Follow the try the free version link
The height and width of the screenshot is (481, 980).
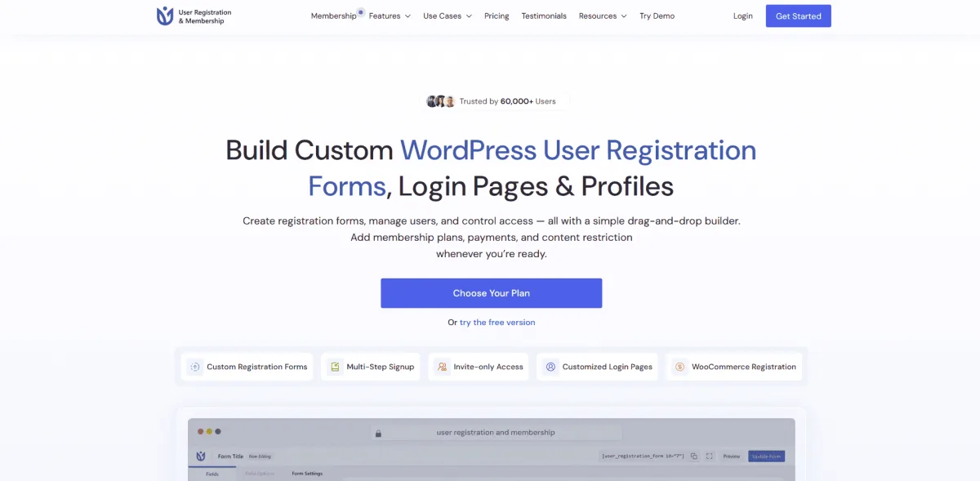[x=497, y=323]
